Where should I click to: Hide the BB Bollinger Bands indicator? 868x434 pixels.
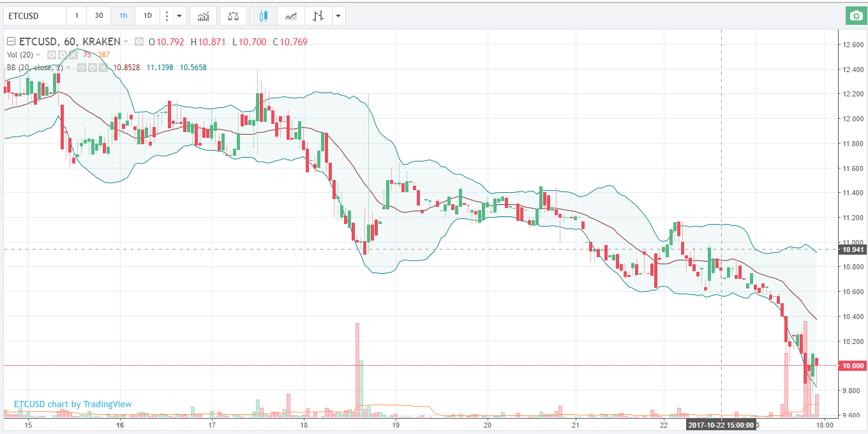tap(82, 68)
